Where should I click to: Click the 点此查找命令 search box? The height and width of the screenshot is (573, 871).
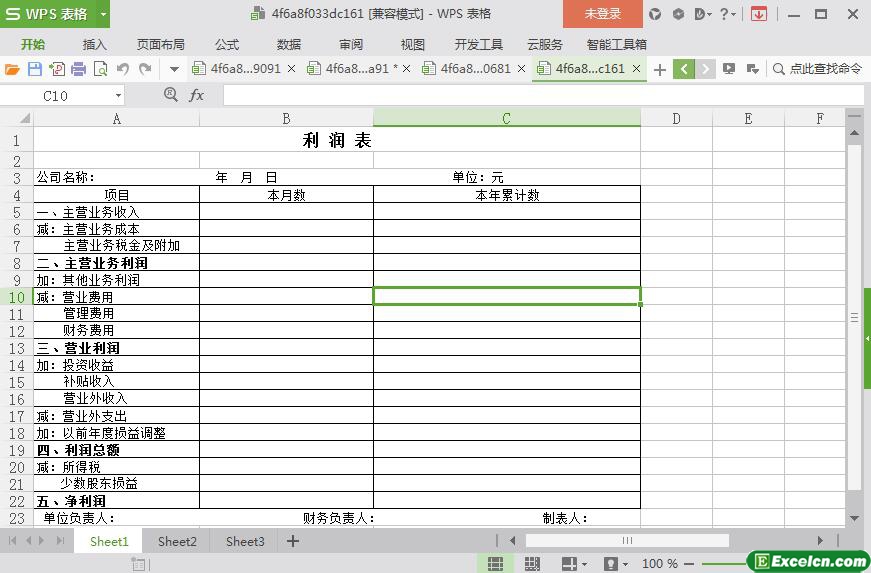[x=818, y=69]
